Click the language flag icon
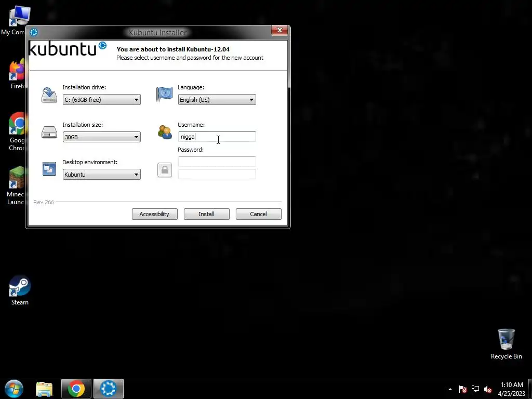The height and width of the screenshot is (399, 532). pyautogui.click(x=164, y=95)
